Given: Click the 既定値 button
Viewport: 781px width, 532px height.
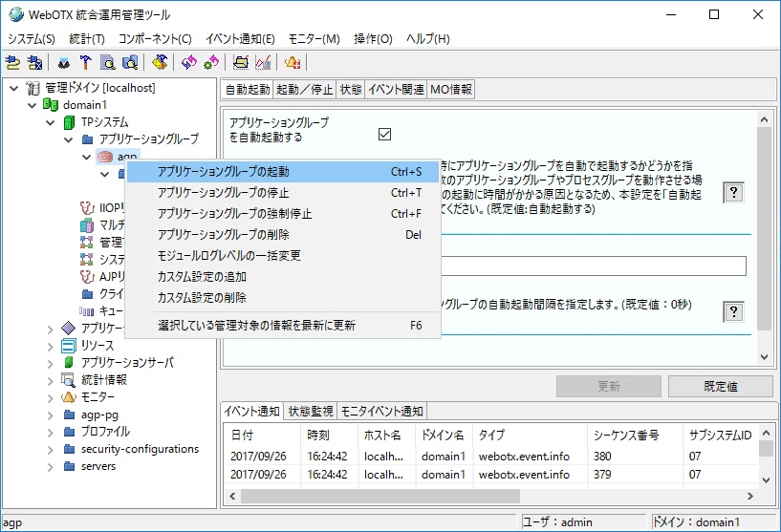Looking at the screenshot, I should (720, 386).
